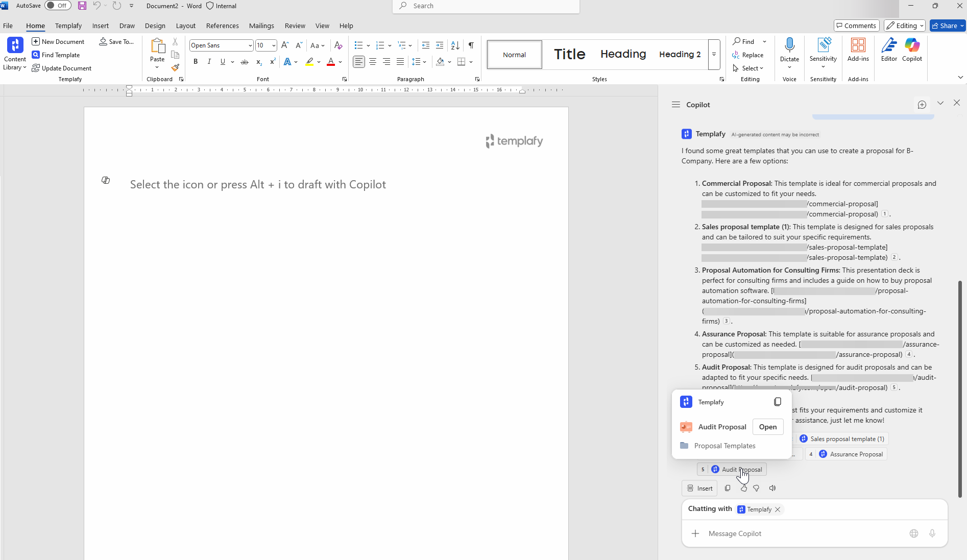Open the File menu
The width and height of the screenshot is (967, 560).
tap(8, 26)
